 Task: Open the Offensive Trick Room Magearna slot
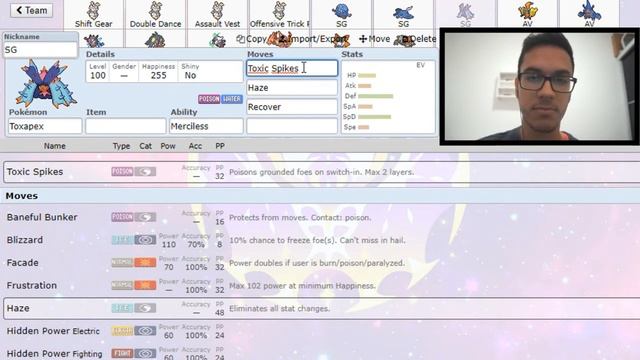tap(280, 15)
